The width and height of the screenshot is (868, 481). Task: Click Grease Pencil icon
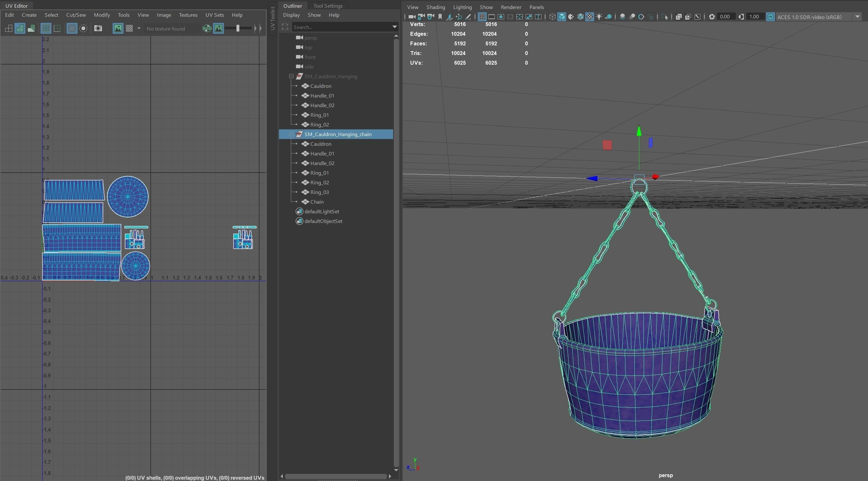[468, 16]
